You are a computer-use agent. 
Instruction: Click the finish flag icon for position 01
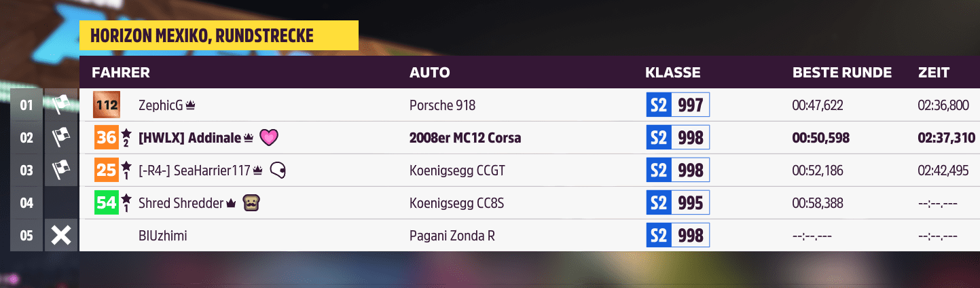pos(61,105)
